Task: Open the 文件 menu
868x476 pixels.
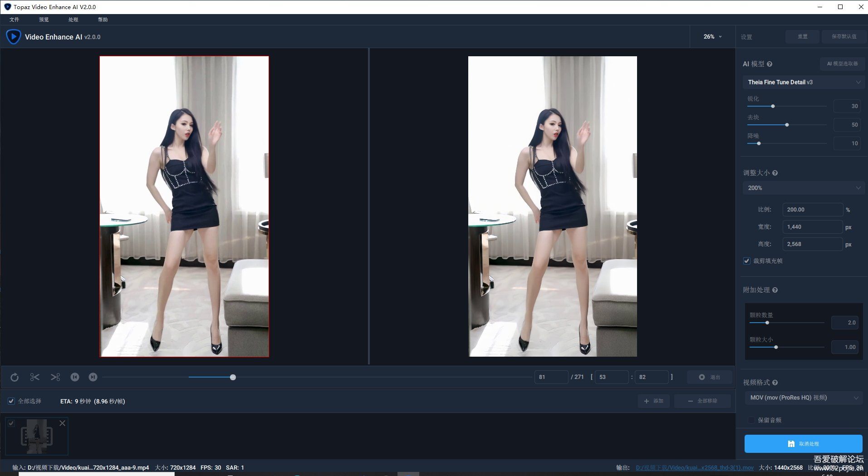Action: point(14,20)
